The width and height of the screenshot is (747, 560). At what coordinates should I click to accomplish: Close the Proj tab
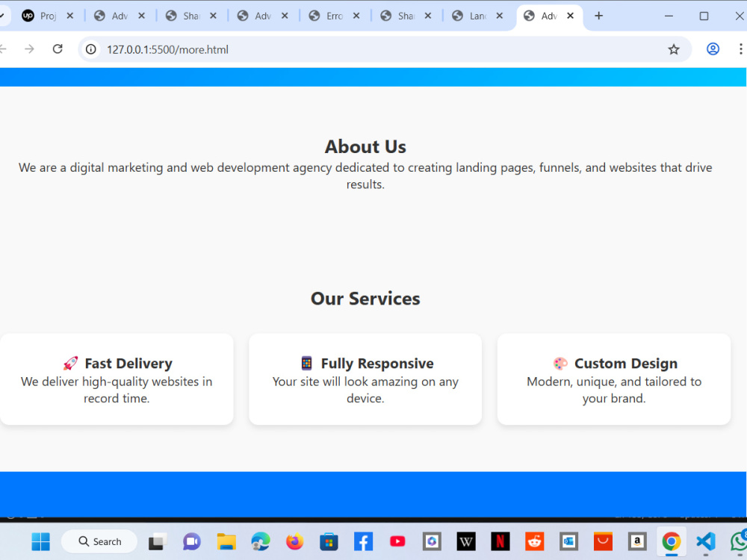tap(70, 16)
